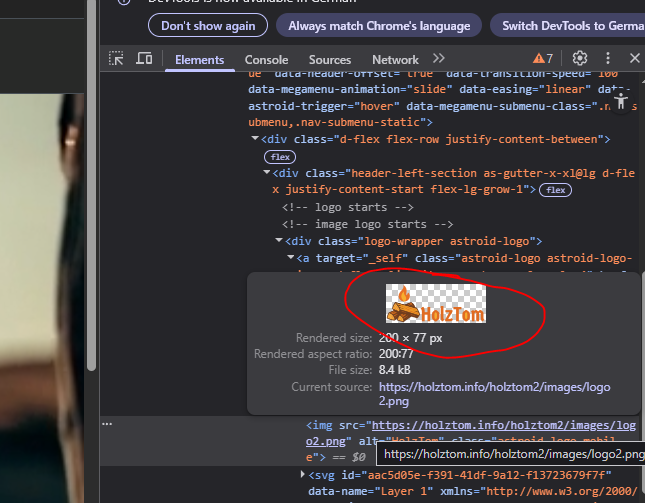Collapse the header-left-section div node
645x503 pixels.
point(266,173)
